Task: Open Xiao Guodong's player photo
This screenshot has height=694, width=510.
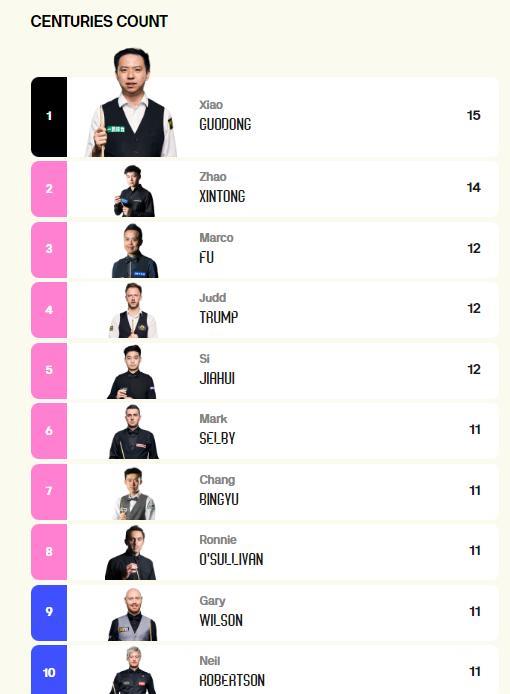Action: (x=131, y=102)
